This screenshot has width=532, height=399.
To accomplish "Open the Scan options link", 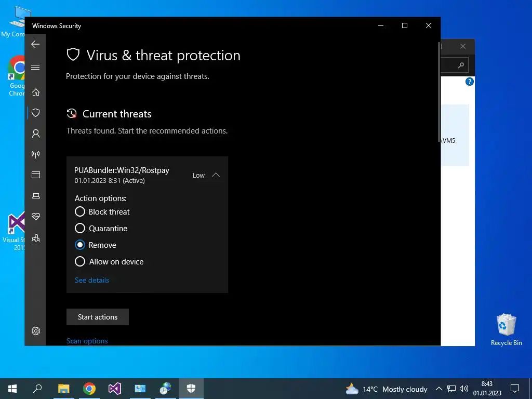I will [87, 341].
